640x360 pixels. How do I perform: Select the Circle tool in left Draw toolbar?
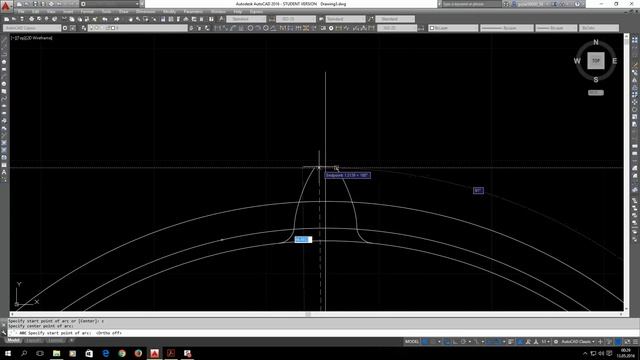tap(4, 84)
